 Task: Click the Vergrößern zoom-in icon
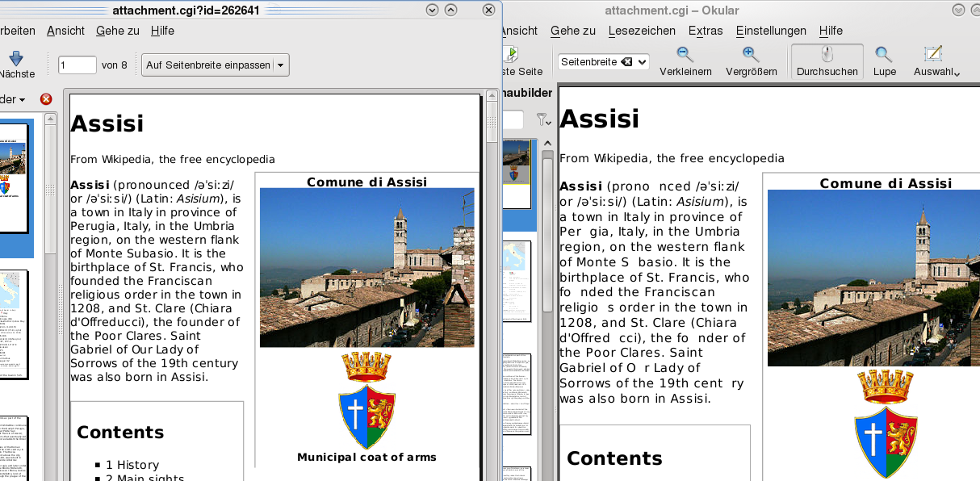(x=751, y=55)
